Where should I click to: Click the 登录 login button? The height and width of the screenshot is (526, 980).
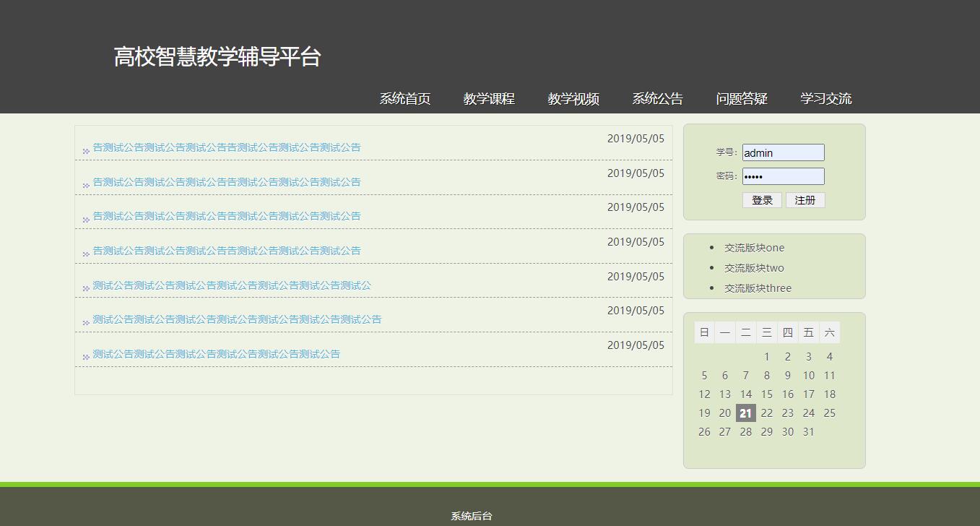click(x=762, y=200)
